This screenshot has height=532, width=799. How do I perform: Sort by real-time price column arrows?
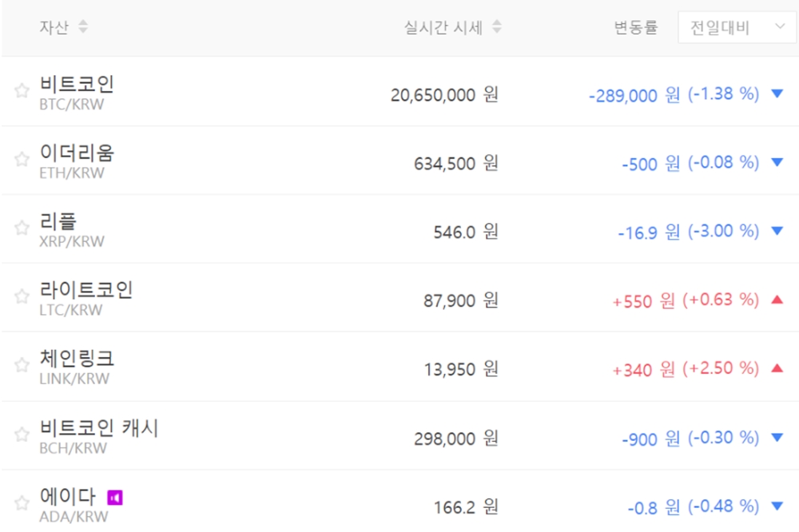pos(497,27)
